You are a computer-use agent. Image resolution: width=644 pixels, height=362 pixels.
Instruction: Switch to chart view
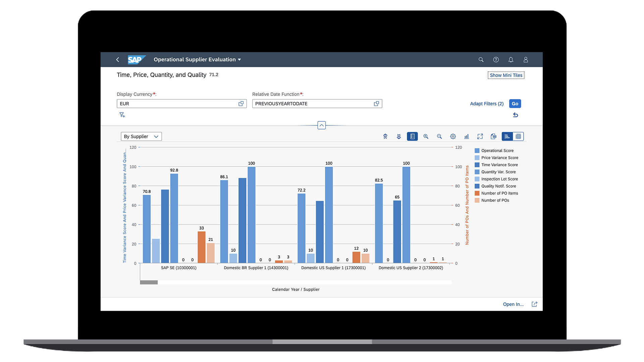pyautogui.click(x=507, y=136)
